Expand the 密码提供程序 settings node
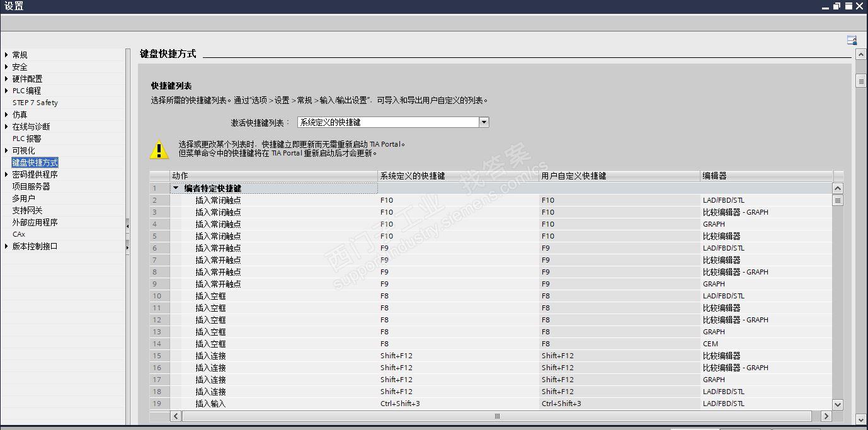 (x=7, y=174)
